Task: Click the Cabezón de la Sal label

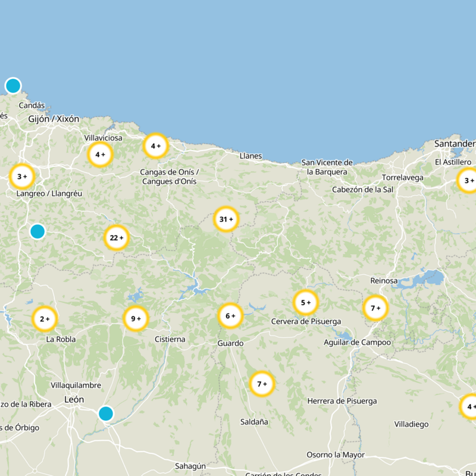Action: coord(362,190)
